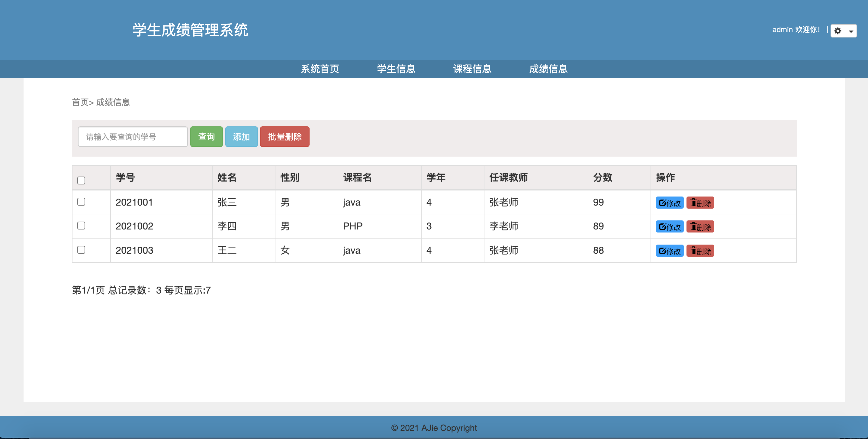Check the checkbox for student 2021002
The width and height of the screenshot is (868, 439).
pyautogui.click(x=81, y=226)
